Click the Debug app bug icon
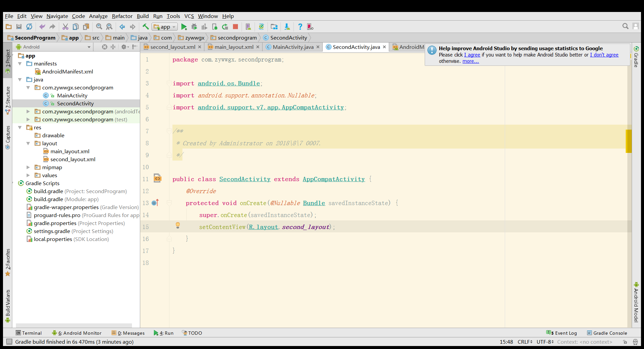Screen dimensions: 644x349 [x=194, y=27]
